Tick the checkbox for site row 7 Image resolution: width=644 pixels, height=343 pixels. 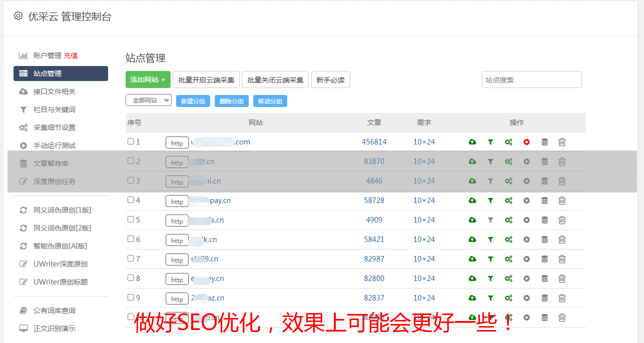[131, 258]
